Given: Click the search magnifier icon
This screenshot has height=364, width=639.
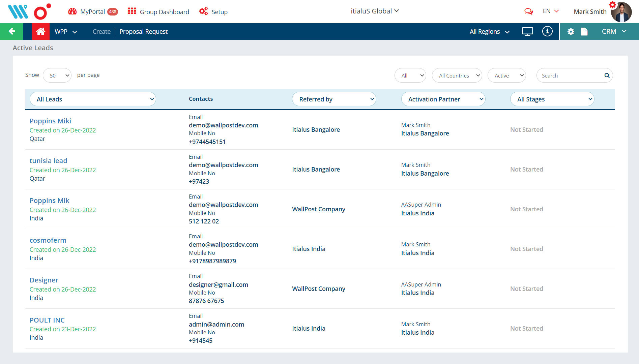Looking at the screenshot, I should tap(607, 75).
